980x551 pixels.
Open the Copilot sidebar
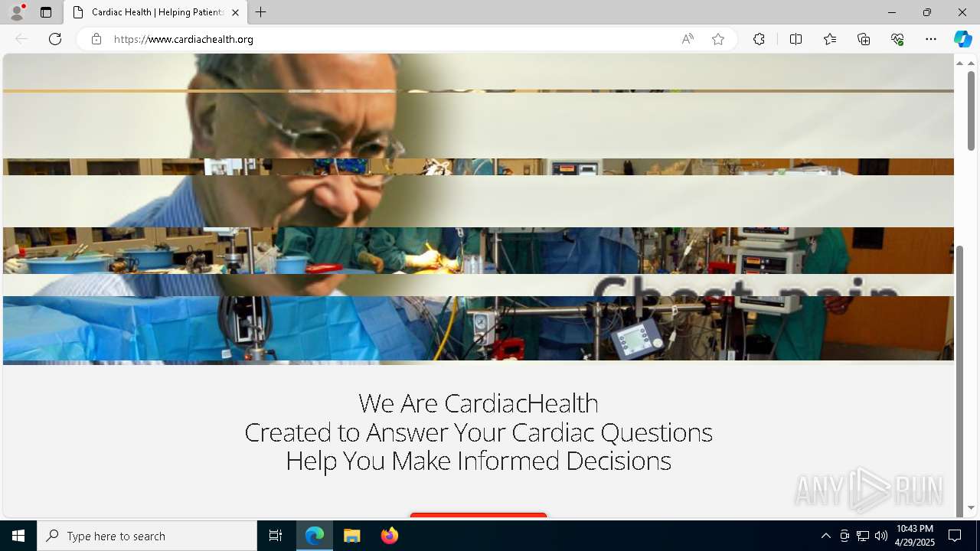point(963,39)
